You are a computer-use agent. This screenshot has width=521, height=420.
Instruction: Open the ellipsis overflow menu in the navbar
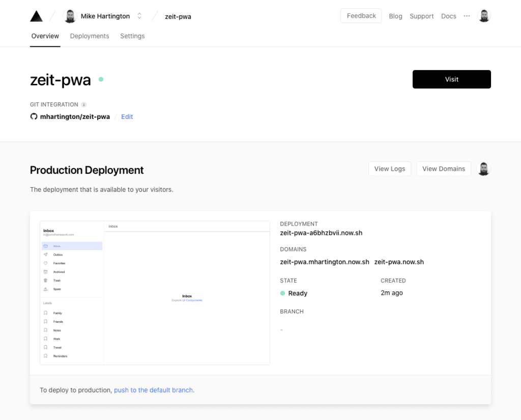[x=467, y=16]
